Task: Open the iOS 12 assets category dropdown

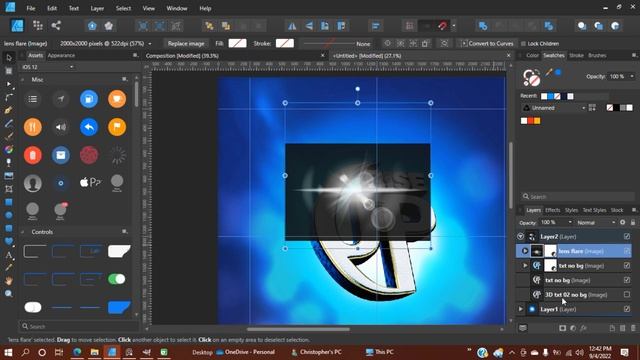Action: (x=48, y=67)
